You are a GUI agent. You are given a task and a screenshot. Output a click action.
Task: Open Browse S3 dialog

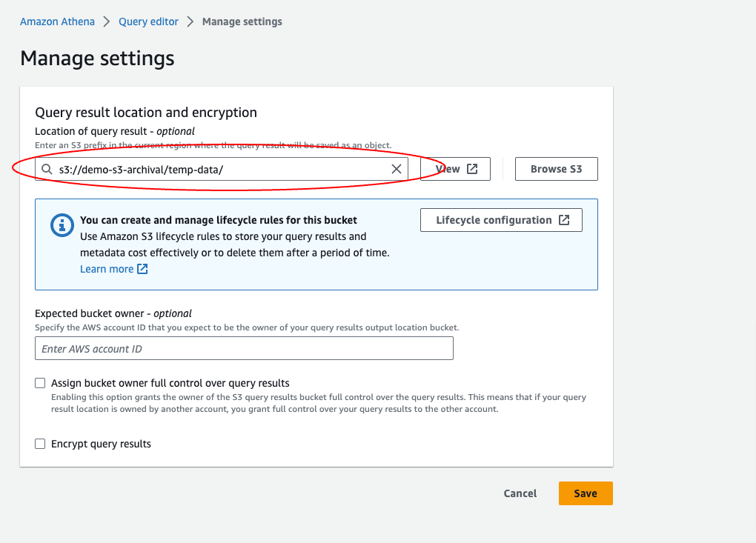556,169
